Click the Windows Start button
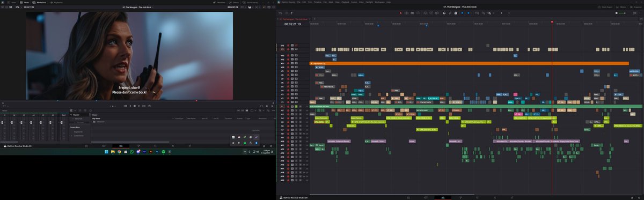This screenshot has width=644, height=200. [x=106, y=152]
